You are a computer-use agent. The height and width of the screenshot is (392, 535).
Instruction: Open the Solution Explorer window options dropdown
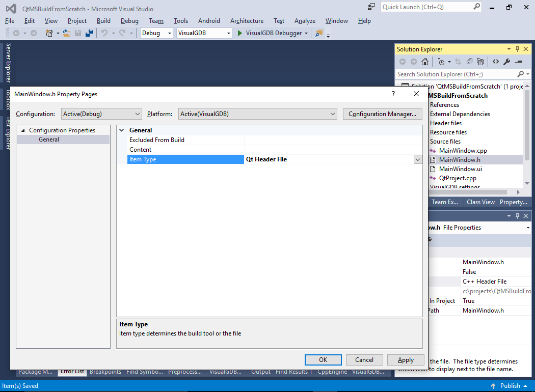point(509,49)
